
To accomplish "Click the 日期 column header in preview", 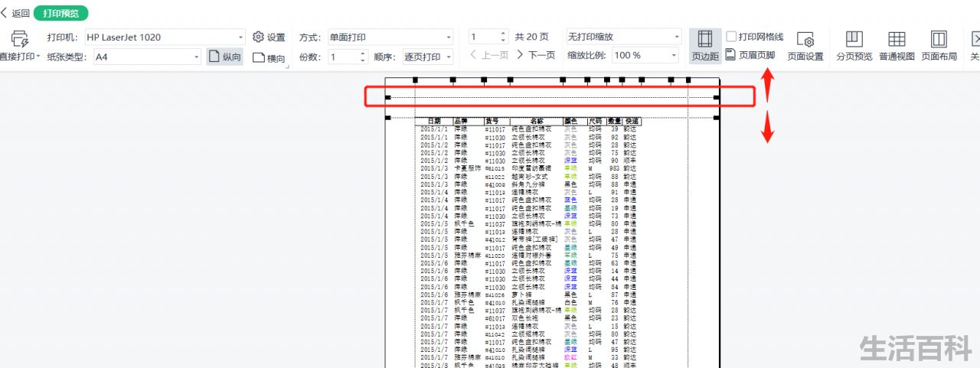I will pos(434,121).
